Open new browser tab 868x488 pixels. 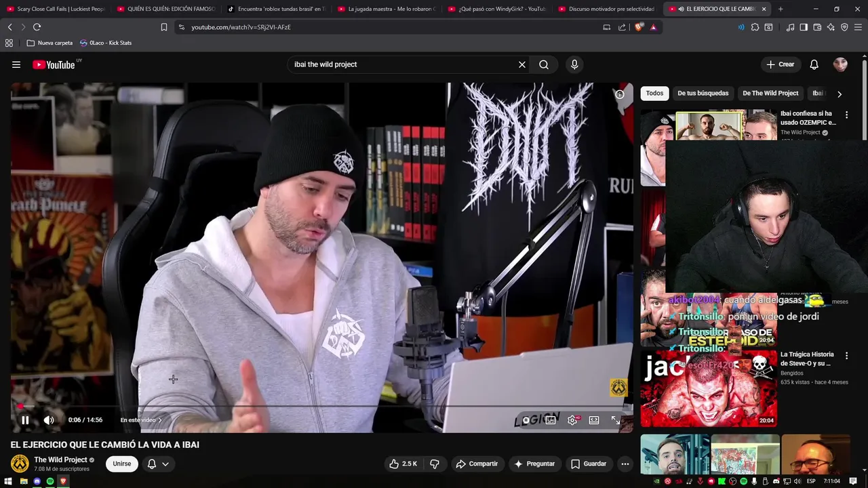coord(781,9)
